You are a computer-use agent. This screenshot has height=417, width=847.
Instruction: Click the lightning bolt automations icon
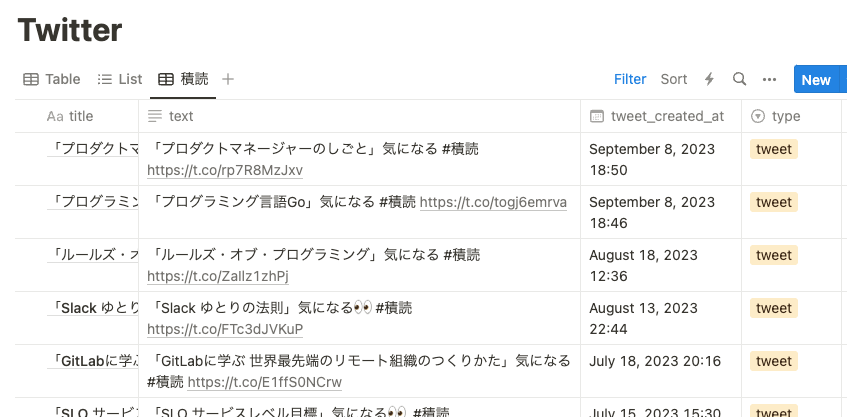point(709,79)
